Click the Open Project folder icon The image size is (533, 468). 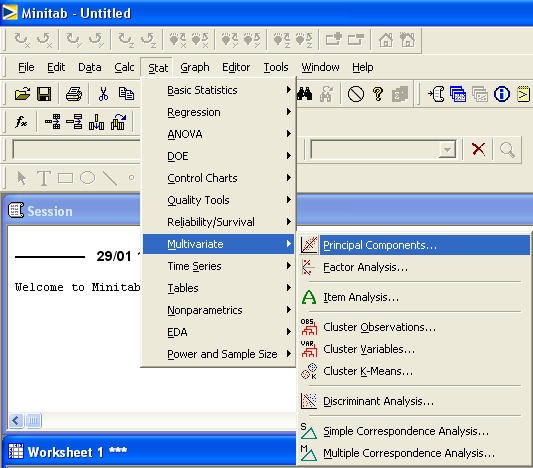pos(22,94)
